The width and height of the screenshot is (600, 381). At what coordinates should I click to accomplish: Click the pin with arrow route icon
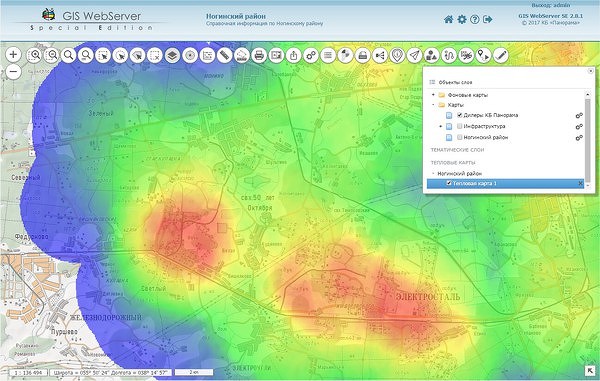[483, 55]
